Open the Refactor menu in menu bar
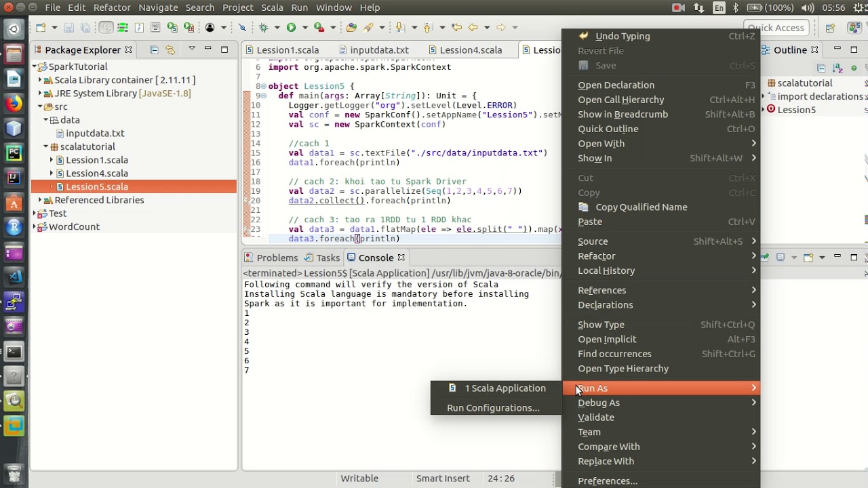Viewport: 868px width, 488px height. click(x=112, y=7)
